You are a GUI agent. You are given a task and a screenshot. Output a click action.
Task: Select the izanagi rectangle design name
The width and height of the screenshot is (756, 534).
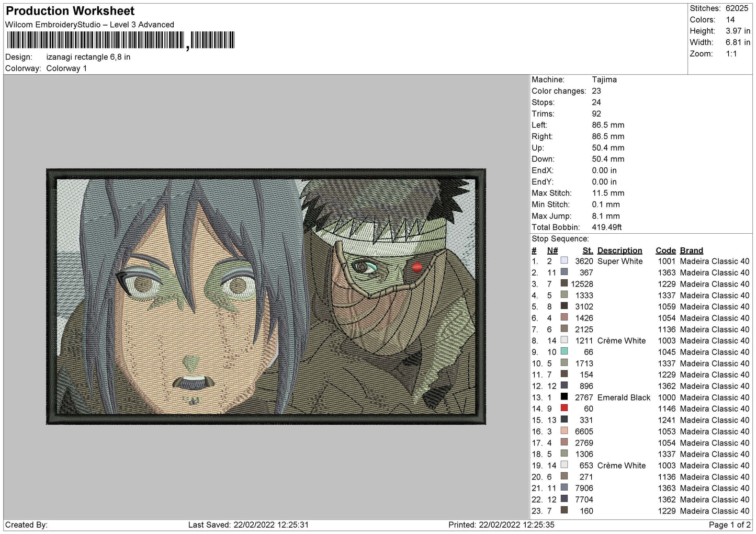(x=88, y=57)
